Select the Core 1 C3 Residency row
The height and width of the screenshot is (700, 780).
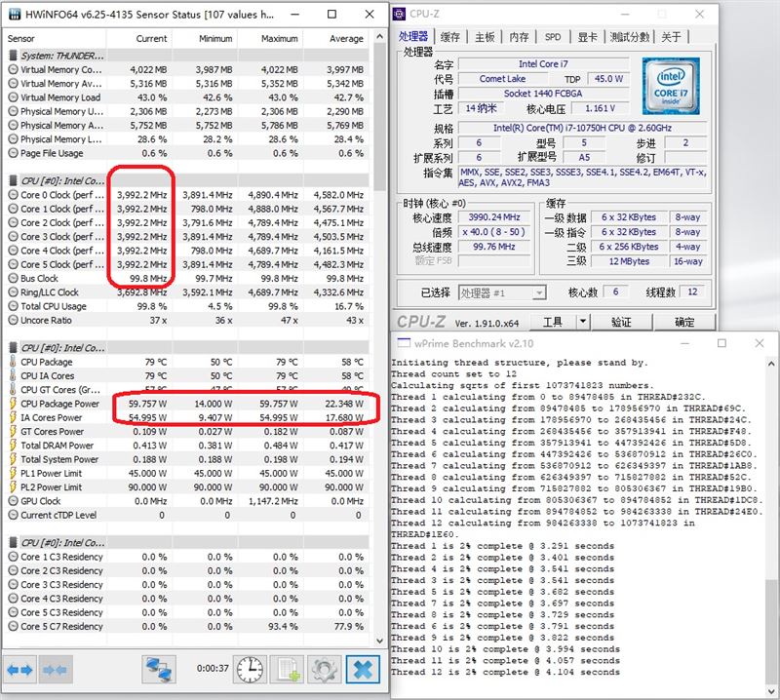click(x=186, y=557)
